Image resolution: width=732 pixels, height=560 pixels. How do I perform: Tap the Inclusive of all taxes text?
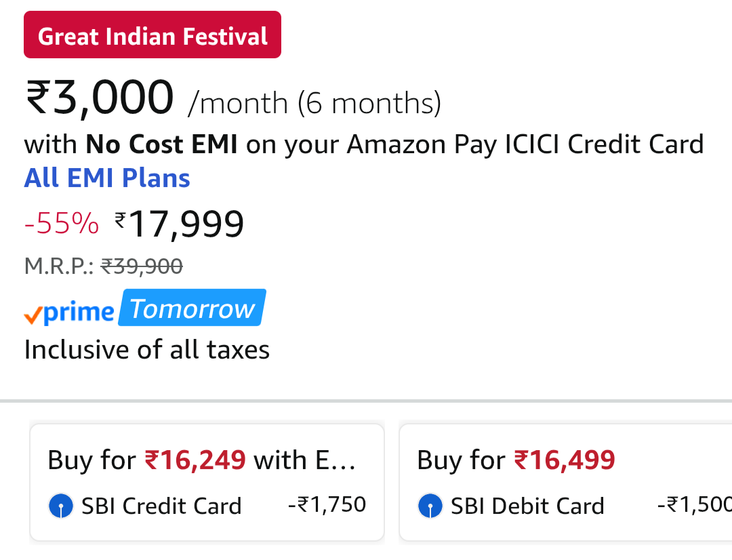tap(147, 350)
